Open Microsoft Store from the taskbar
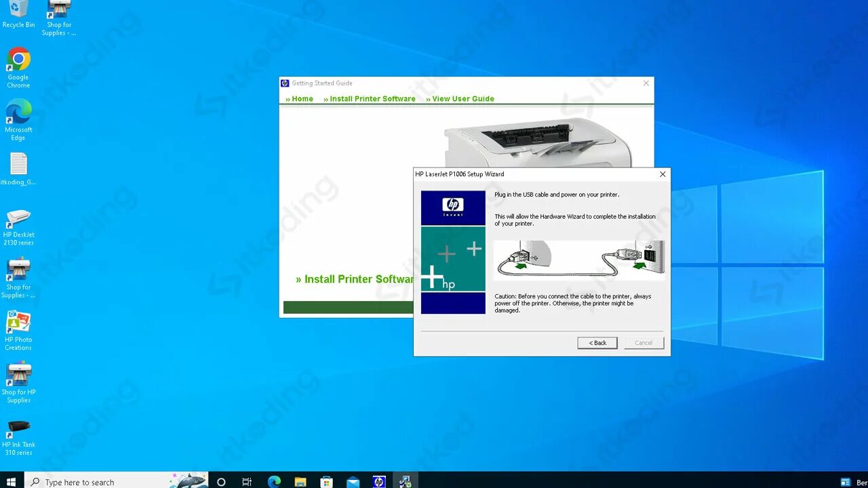 pyautogui.click(x=327, y=482)
